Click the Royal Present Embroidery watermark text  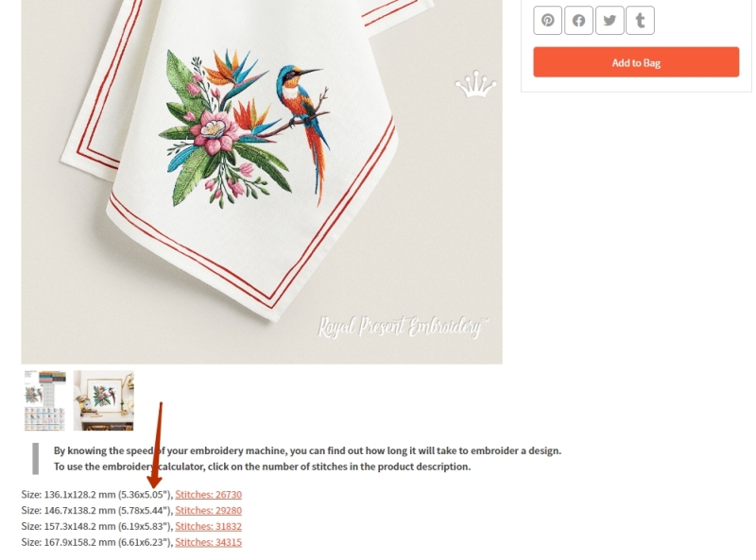pyautogui.click(x=404, y=328)
